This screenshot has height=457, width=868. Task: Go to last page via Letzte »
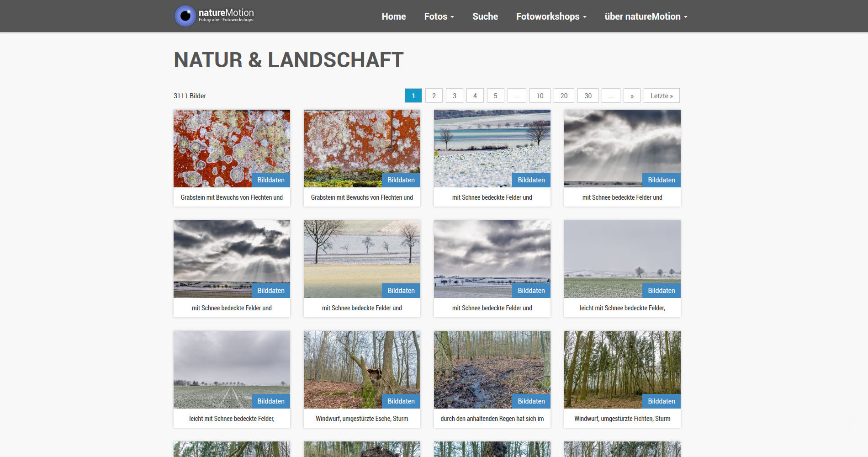coord(661,96)
